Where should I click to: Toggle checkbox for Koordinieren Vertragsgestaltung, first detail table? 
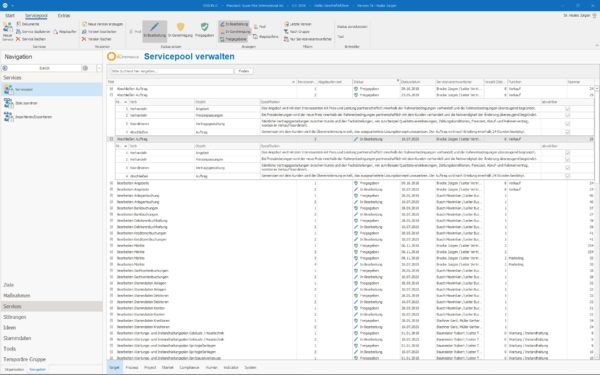[567, 124]
